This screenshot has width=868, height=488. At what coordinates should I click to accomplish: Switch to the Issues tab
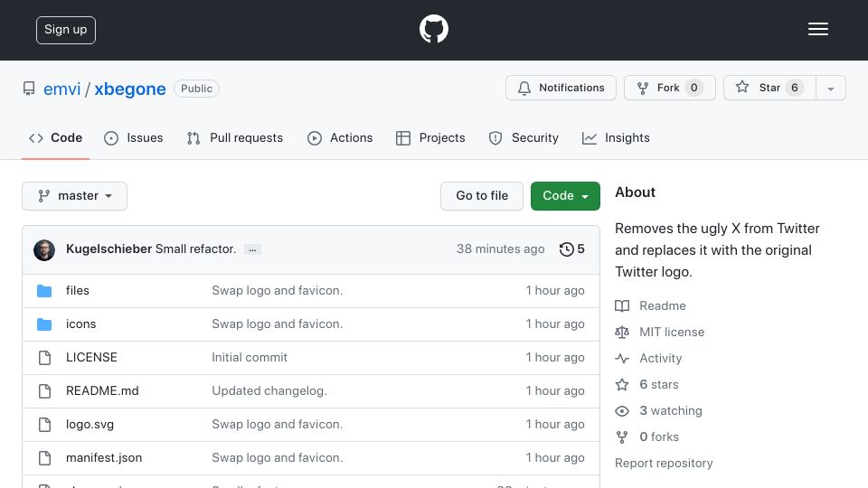tap(134, 137)
